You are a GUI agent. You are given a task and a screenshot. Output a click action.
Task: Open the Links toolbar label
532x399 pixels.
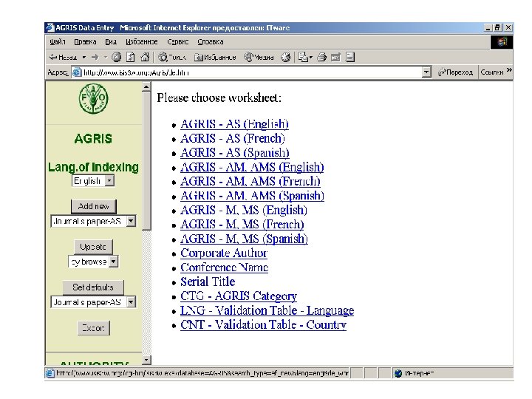491,72
